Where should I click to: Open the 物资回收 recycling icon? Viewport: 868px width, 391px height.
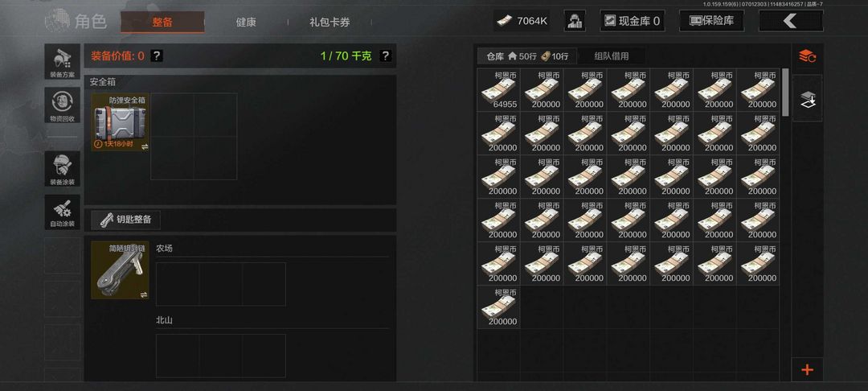pos(62,105)
